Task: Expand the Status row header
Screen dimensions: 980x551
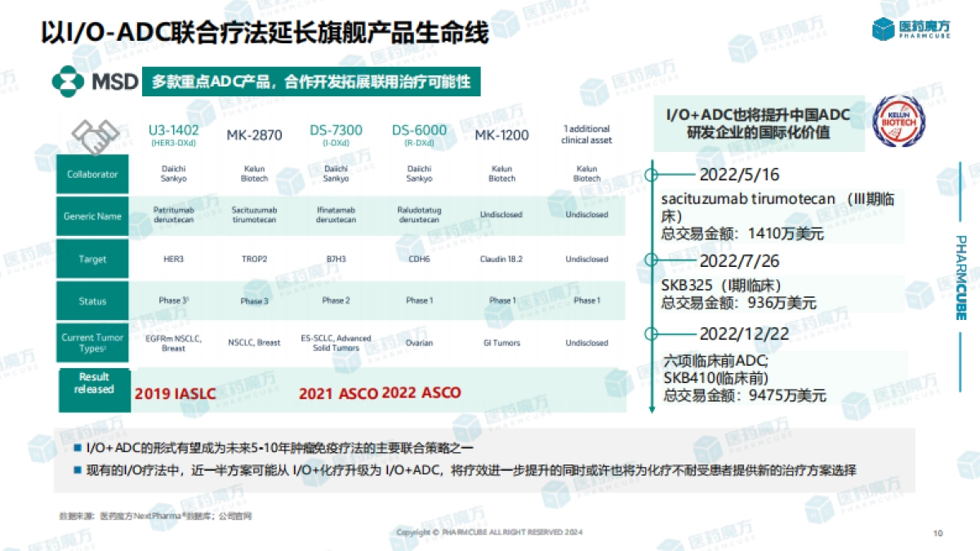Action: (x=91, y=300)
